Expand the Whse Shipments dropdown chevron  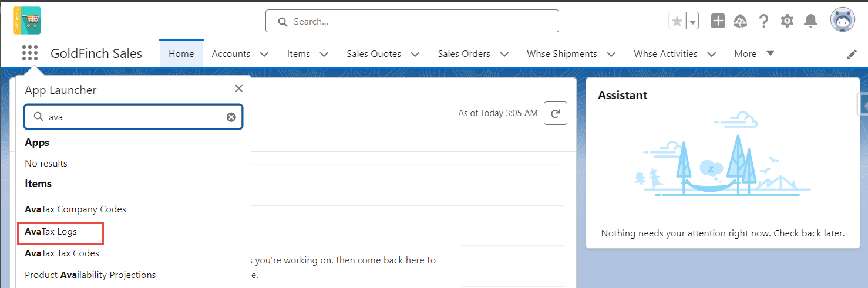tap(611, 54)
